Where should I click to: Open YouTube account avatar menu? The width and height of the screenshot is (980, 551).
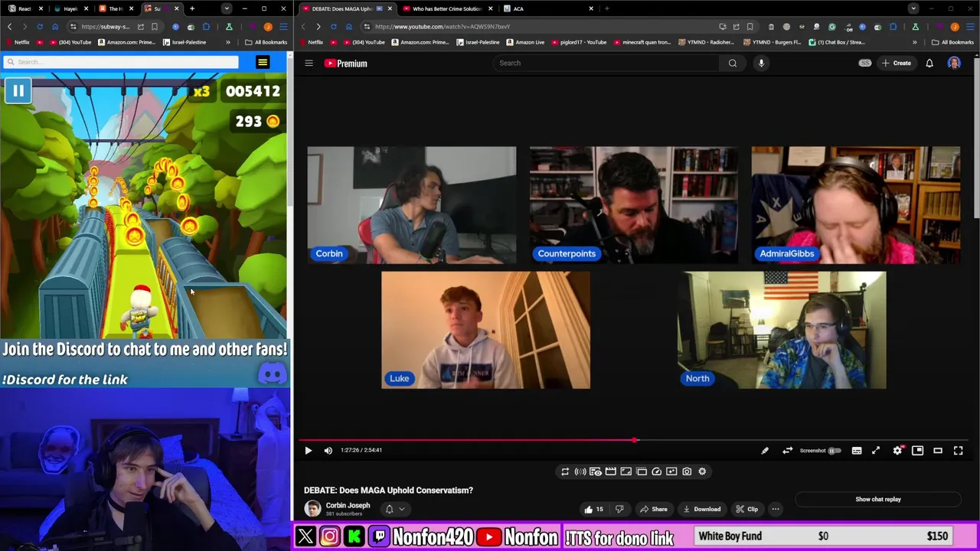[954, 63]
